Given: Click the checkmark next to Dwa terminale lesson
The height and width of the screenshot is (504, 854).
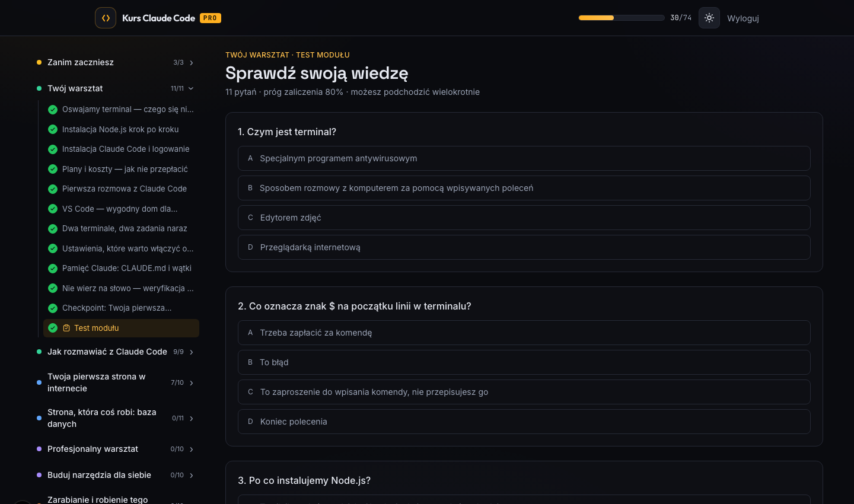Looking at the screenshot, I should pos(53,229).
